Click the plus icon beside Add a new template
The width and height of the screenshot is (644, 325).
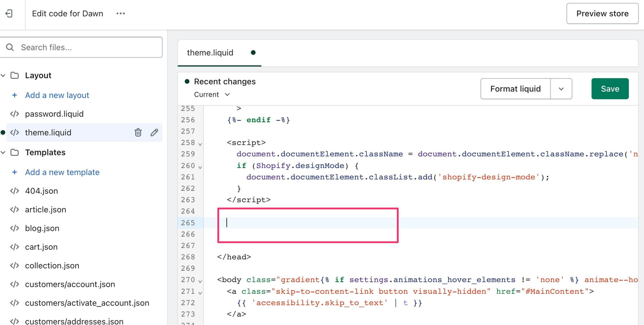point(14,172)
